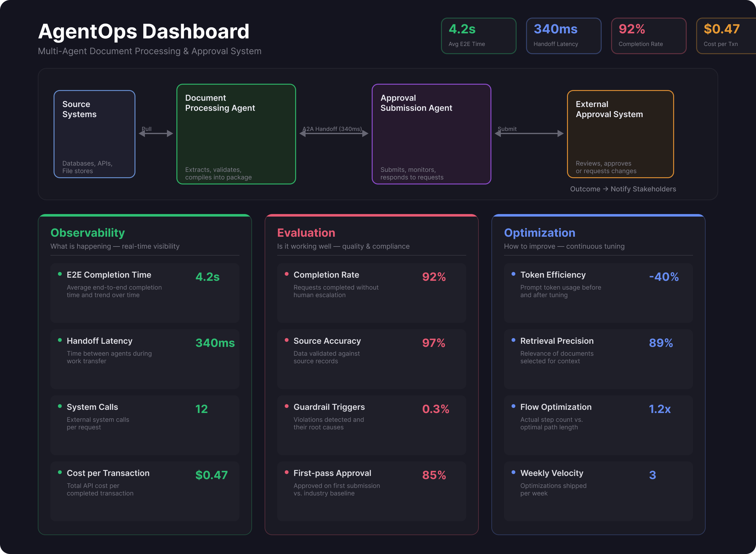Image resolution: width=756 pixels, height=554 pixels.
Task: Select the Source Accuracy metric title
Action: tap(327, 341)
